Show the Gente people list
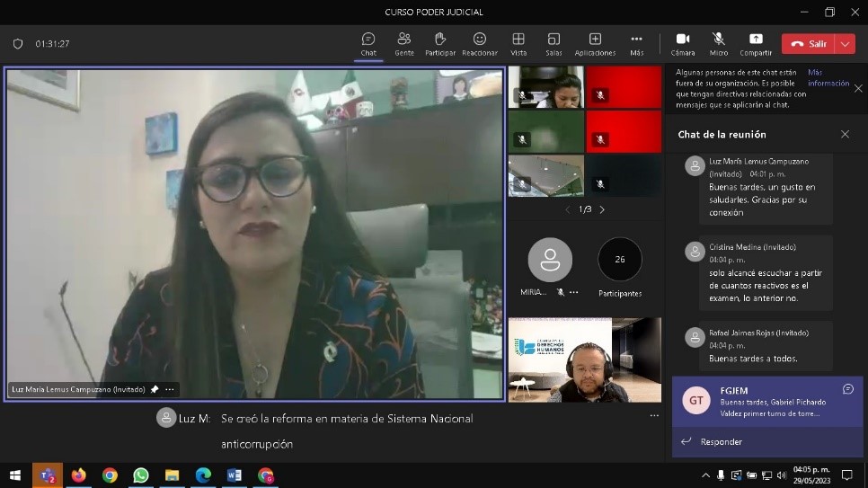 (x=404, y=40)
